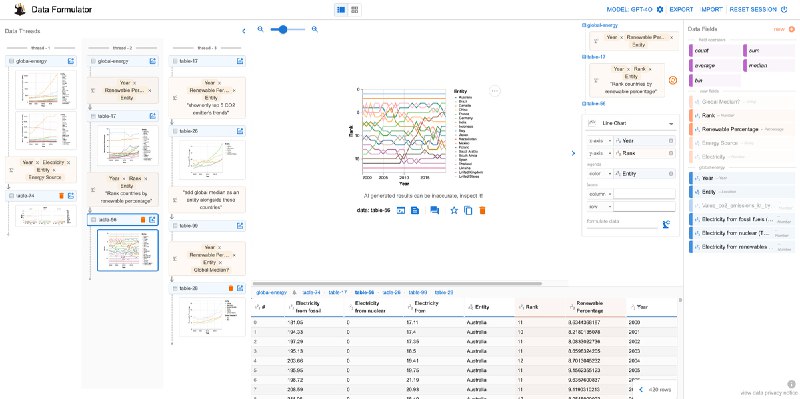Collapse the row count chevron beside 420 rows
800x399 pixels.
pos(641,389)
